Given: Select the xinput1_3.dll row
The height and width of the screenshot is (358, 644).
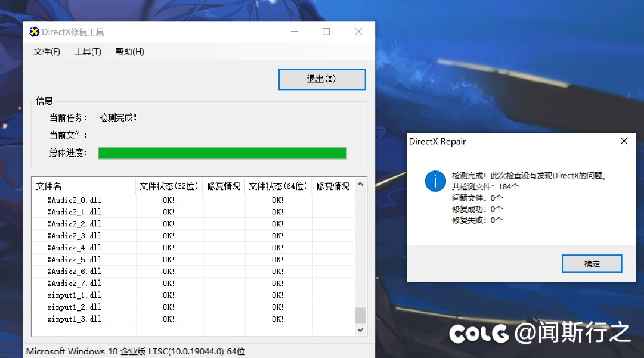Looking at the screenshot, I should click(83, 319).
